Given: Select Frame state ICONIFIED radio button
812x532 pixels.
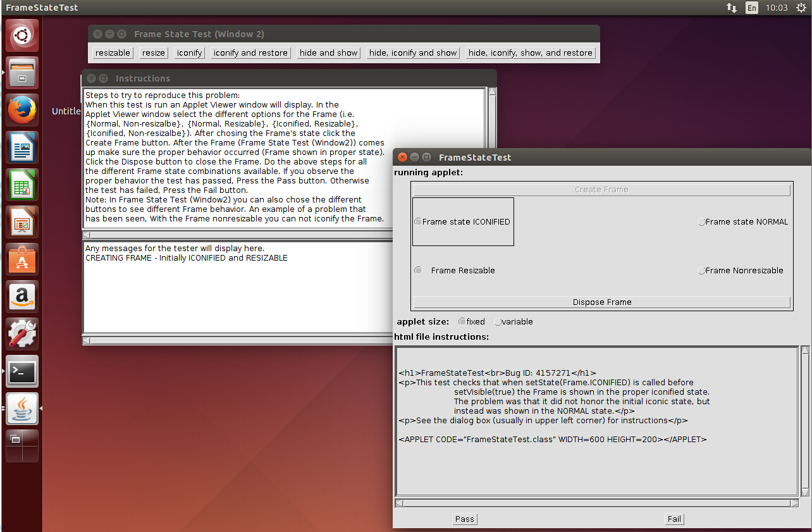Looking at the screenshot, I should pos(418,222).
